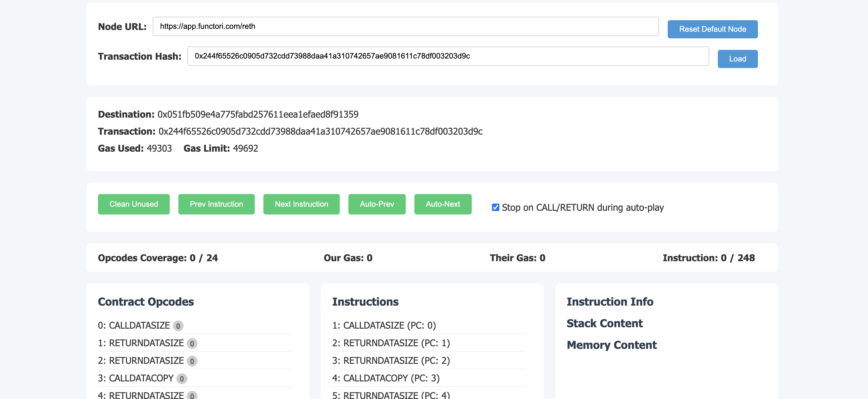The width and height of the screenshot is (868, 399).
Task: Select instruction 1: CALLDATASIZE (PC: 0)
Action: [x=384, y=325]
